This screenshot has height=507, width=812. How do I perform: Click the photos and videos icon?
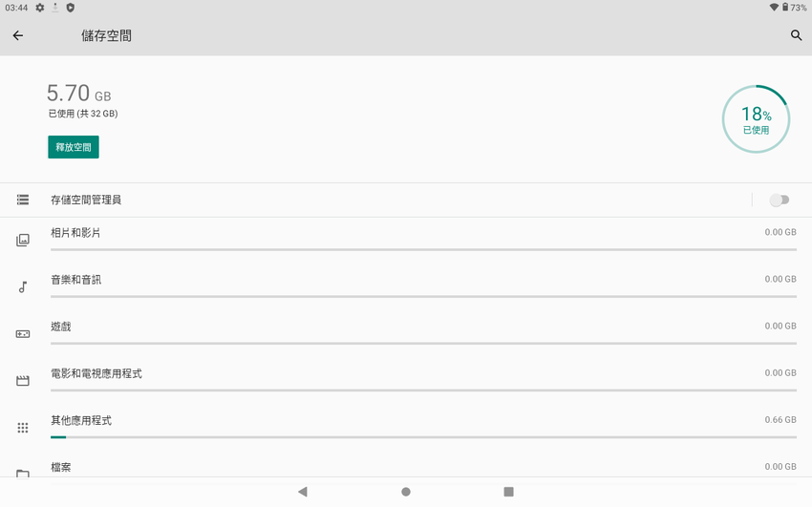pyautogui.click(x=23, y=240)
